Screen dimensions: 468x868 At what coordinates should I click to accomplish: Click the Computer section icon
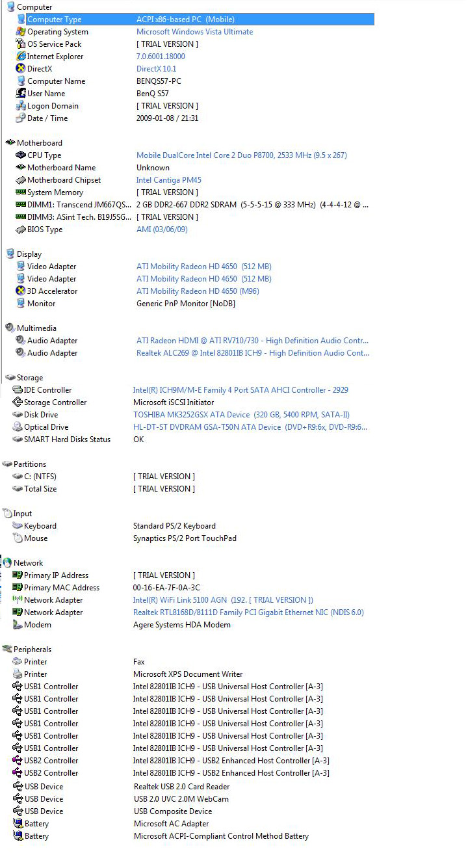coord(10,7)
